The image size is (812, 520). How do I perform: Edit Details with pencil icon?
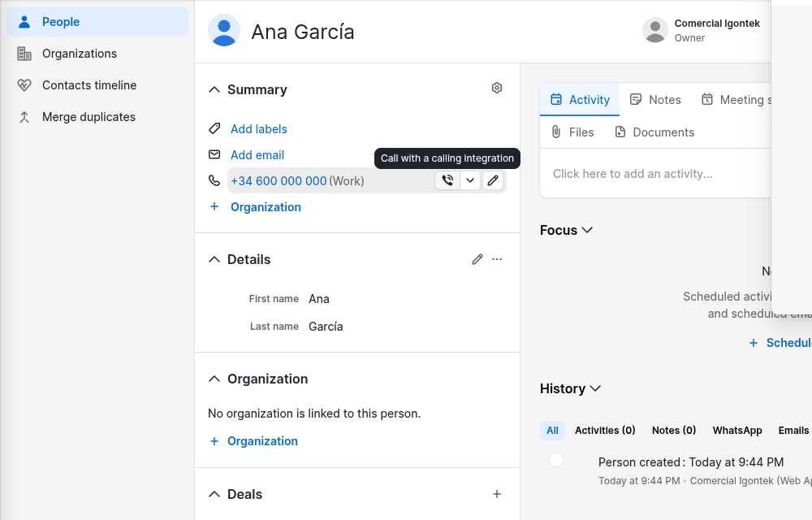477,259
